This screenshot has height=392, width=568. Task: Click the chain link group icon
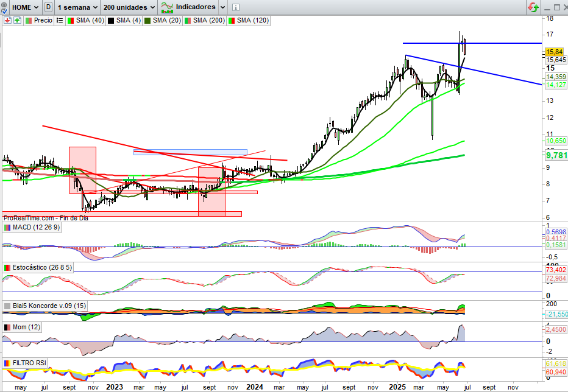pyautogui.click(x=4, y=7)
